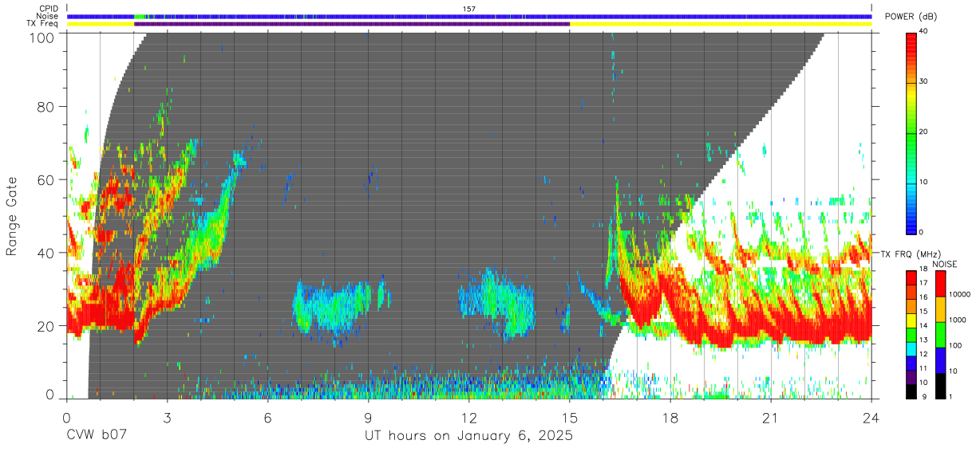Click the '10000' tick on the NOISE legend
Image resolution: width=980 pixels, height=452 pixels.
[960, 294]
